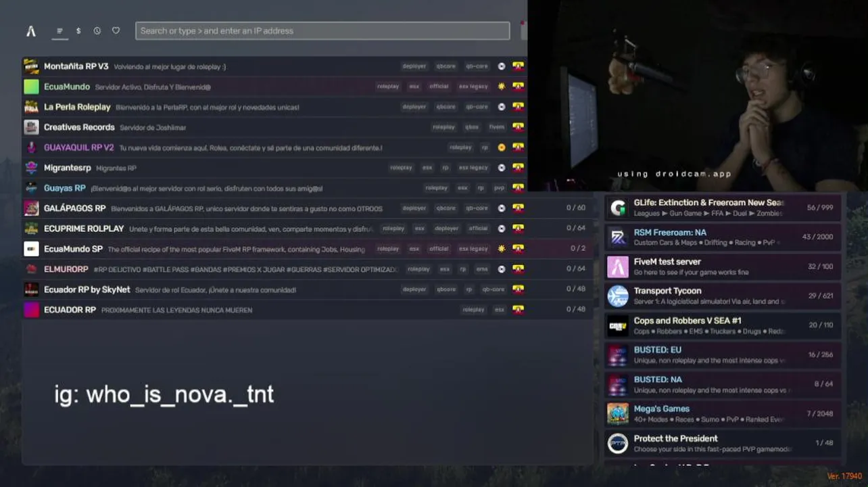Image resolution: width=868 pixels, height=487 pixels.
Task: Open BUSTED: NA server icon
Action: click(618, 384)
